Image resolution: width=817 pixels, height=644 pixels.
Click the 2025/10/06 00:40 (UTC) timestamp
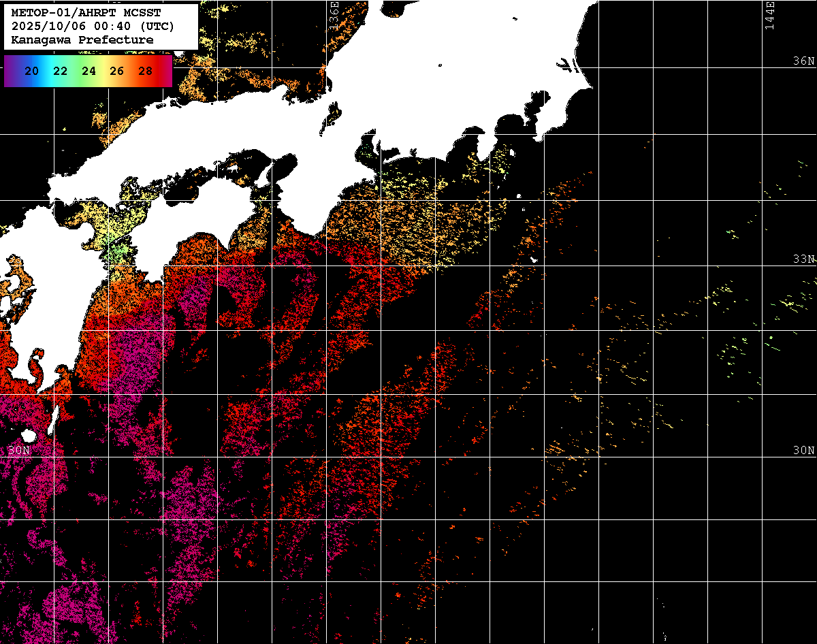click(93, 27)
